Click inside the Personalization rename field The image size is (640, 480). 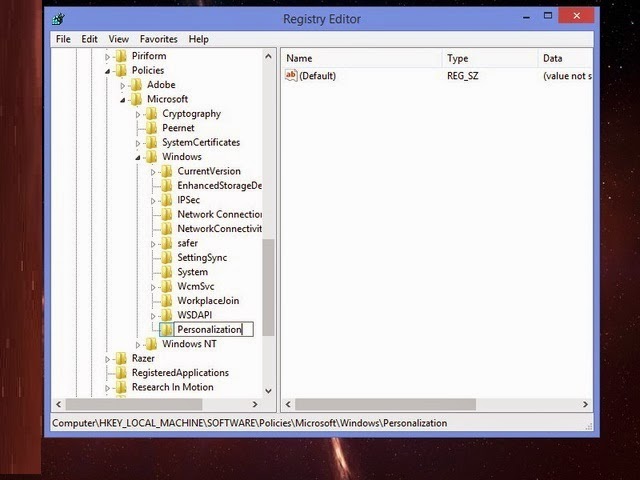pos(213,329)
